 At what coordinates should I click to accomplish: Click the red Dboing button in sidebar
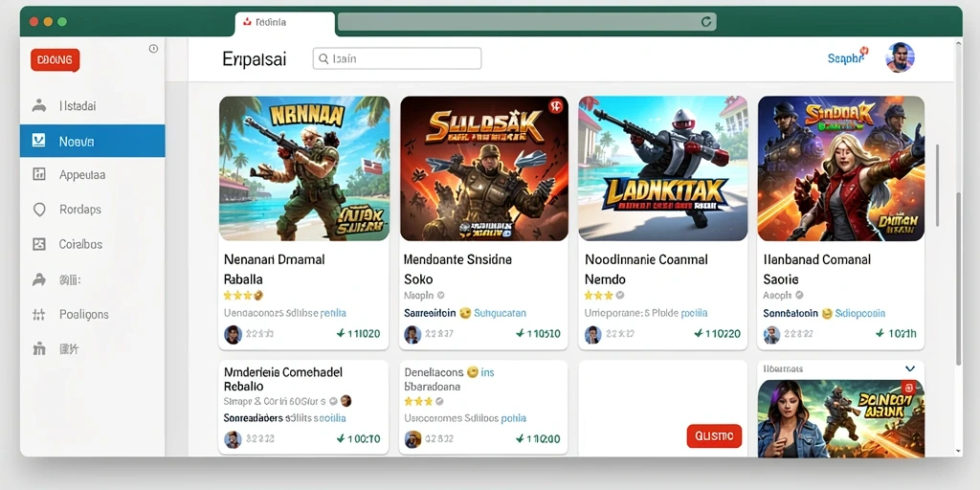click(x=55, y=60)
